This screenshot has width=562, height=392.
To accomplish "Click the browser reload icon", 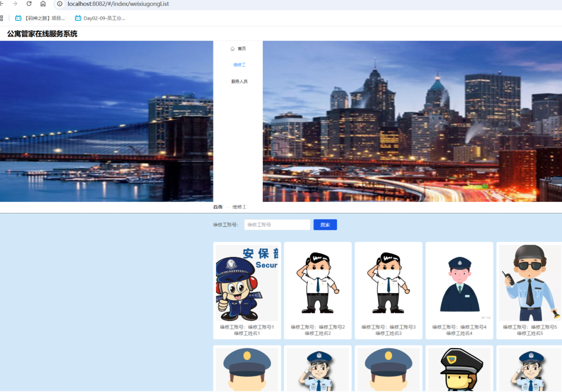I will coord(29,4).
